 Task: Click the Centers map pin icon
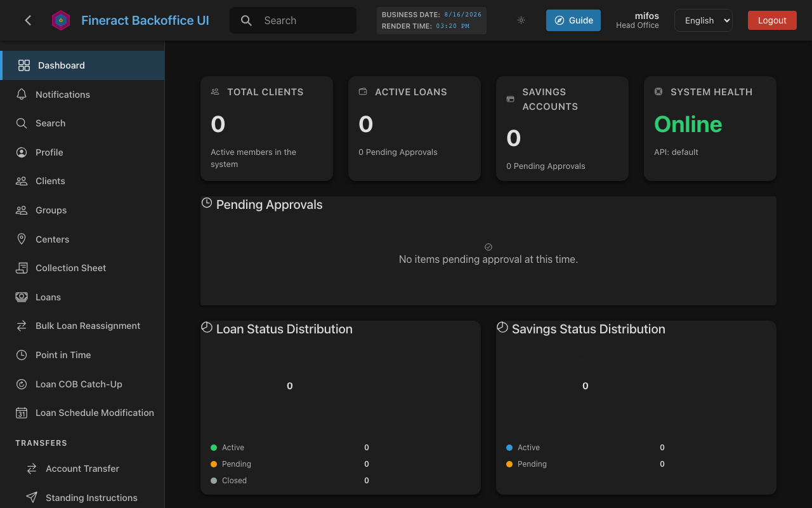tap(22, 239)
